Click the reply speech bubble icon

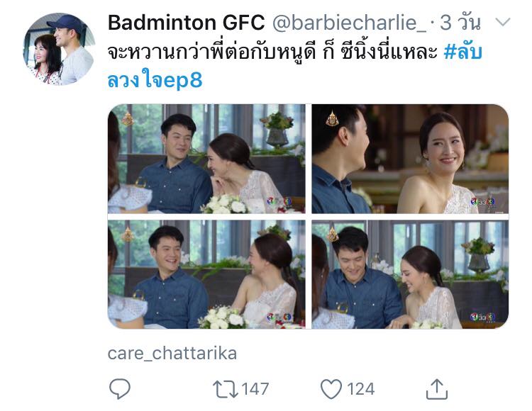click(120, 389)
